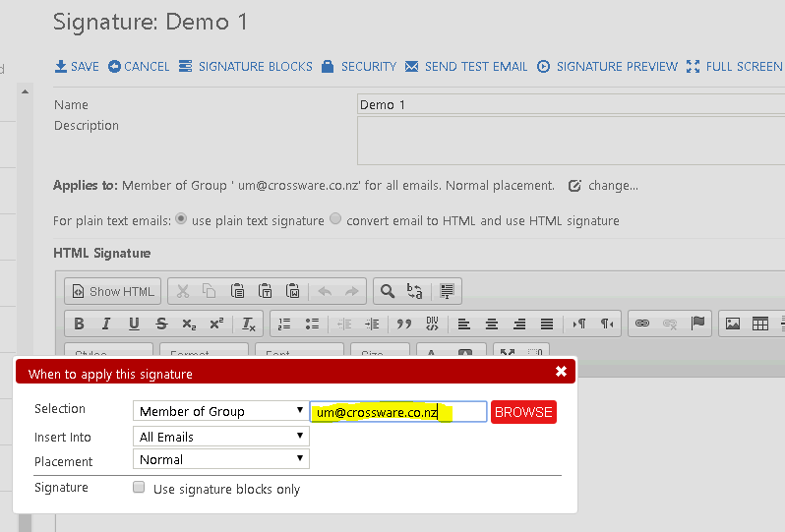Viewport: 785px width, 532px height.
Task: Create a DIV container
Action: (x=432, y=324)
